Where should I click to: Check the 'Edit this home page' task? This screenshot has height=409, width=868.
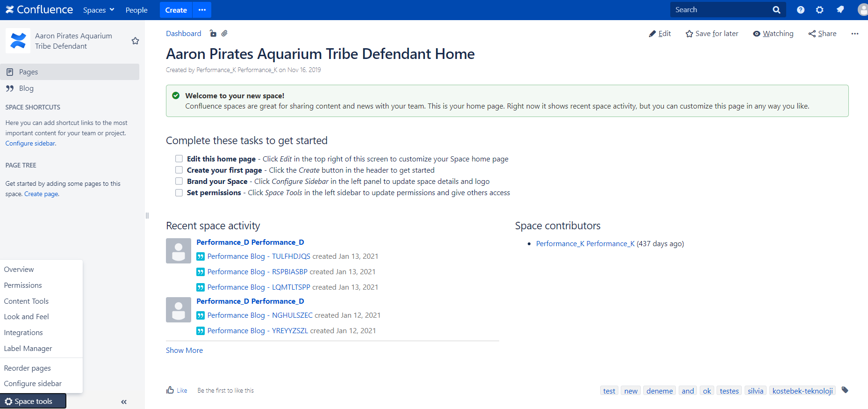(179, 159)
